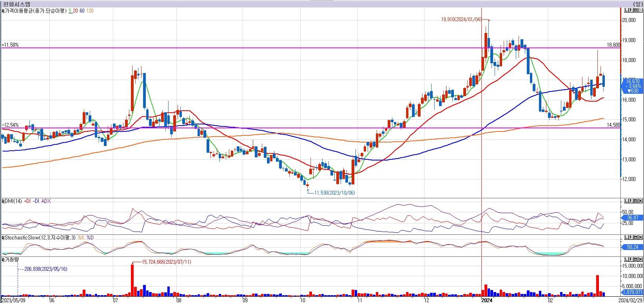
Task: Select the 20-day moving average legend label
Action: (x=75, y=11)
